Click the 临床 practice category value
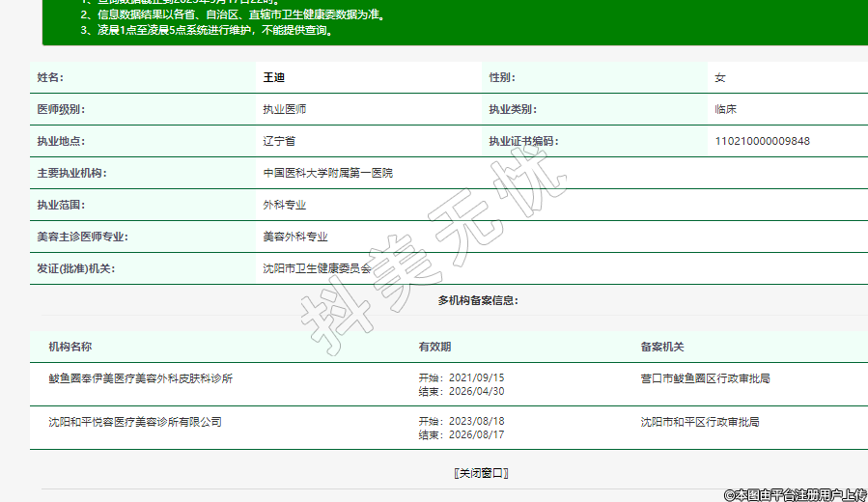 (725, 109)
